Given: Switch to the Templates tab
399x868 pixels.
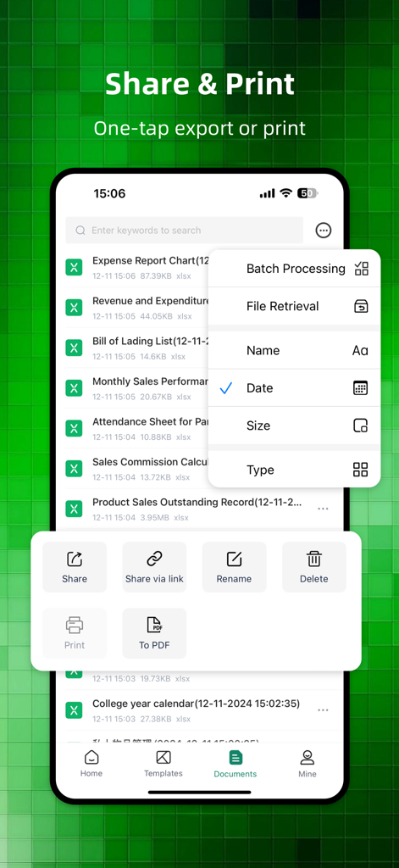Looking at the screenshot, I should pos(163,764).
